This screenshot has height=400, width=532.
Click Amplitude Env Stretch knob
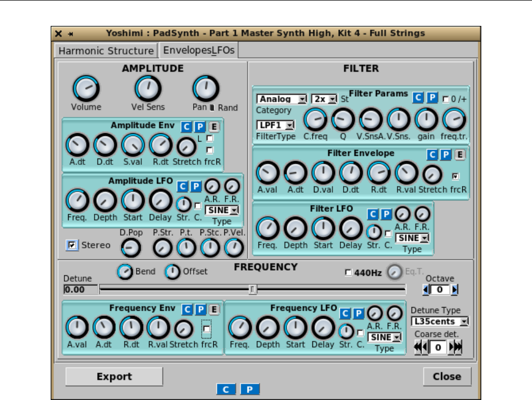pos(187,147)
